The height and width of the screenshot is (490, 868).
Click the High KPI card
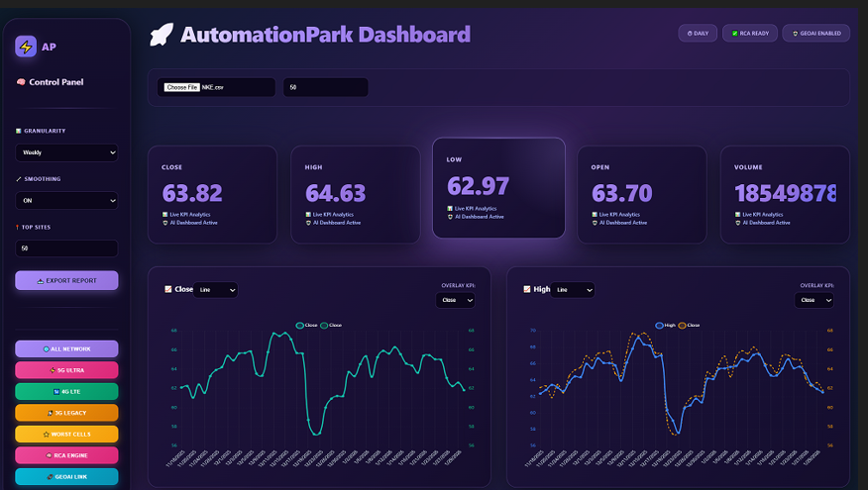356,195
